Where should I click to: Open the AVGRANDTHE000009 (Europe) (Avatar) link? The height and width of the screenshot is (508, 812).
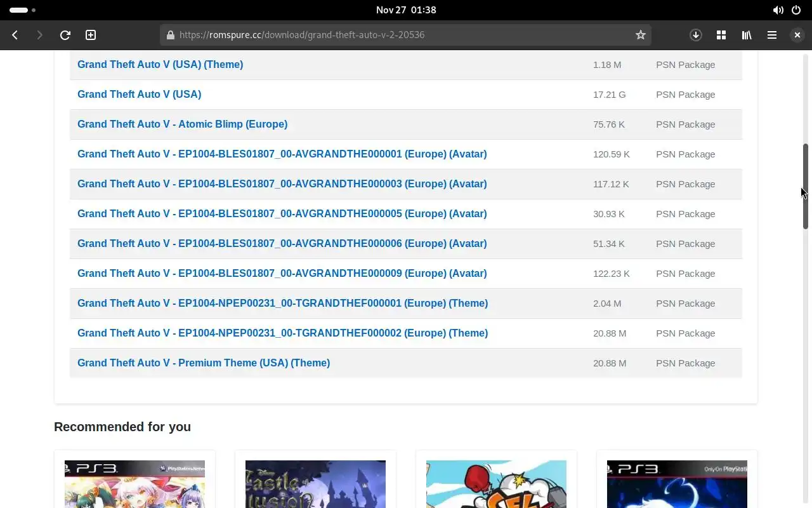282,273
